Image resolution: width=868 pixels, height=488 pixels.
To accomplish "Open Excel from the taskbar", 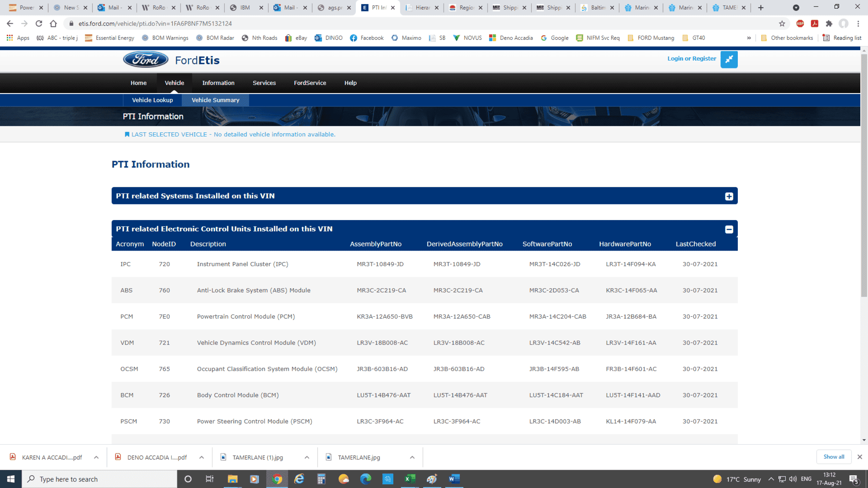I will pos(410,479).
